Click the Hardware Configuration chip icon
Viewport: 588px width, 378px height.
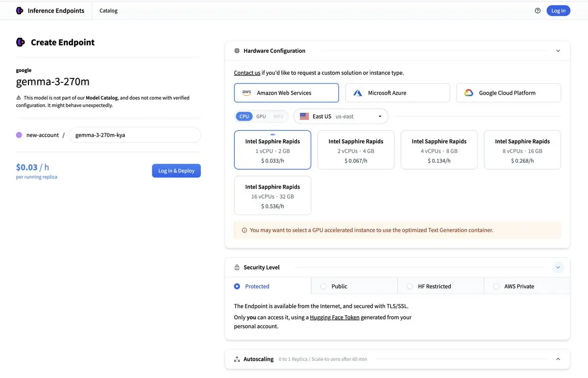pyautogui.click(x=237, y=50)
